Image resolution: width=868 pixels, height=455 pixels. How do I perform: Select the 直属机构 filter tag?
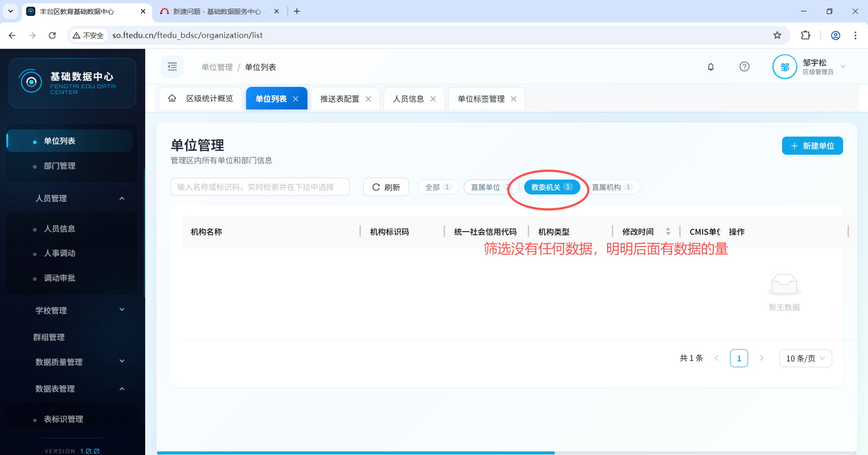point(611,187)
